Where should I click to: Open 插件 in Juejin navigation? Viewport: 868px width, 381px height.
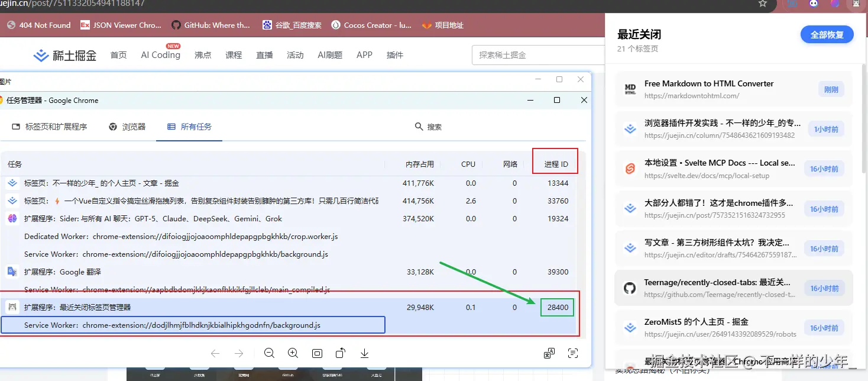click(x=394, y=55)
